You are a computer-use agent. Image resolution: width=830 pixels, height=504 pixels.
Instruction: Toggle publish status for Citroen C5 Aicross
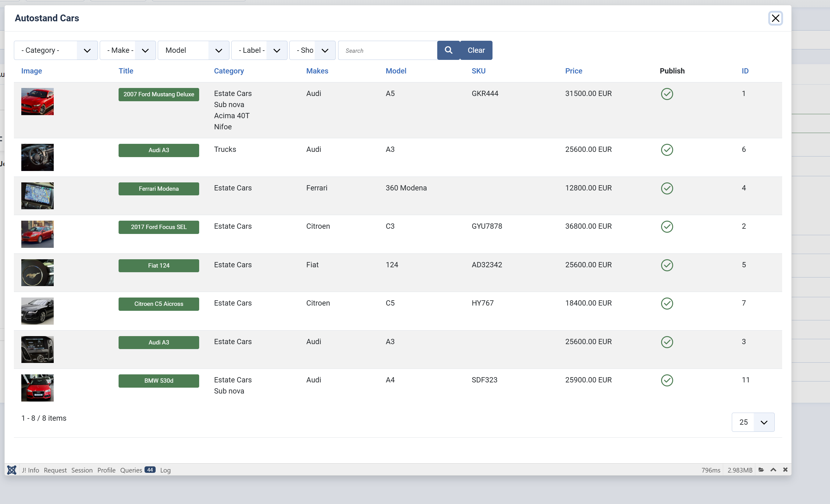click(667, 303)
